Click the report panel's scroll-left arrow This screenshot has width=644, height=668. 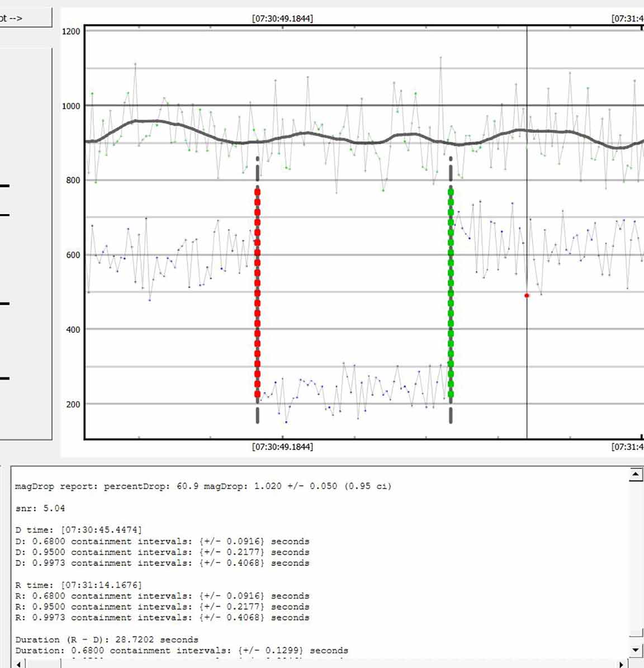[x=19, y=664]
